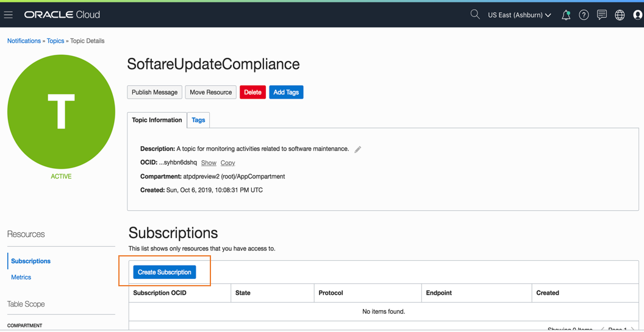Viewport: 644px width, 332px height.
Task: Click the Create Subscription button
Action: coord(165,272)
